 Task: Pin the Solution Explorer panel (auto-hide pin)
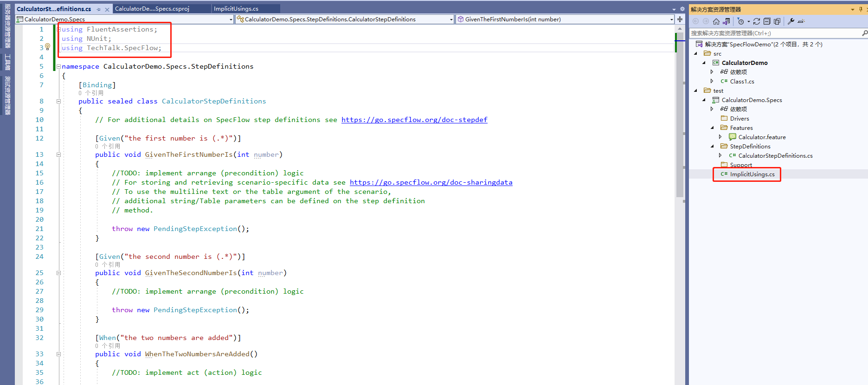861,9
